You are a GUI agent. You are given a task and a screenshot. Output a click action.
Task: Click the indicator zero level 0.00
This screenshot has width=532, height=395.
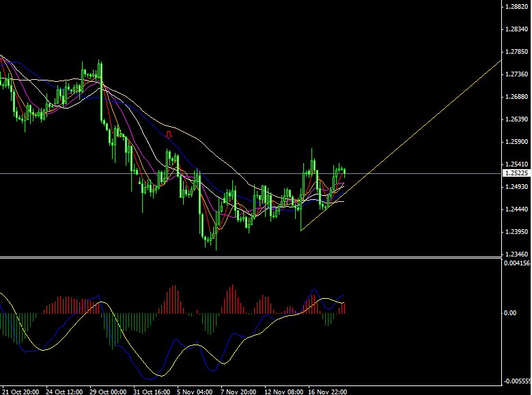click(x=510, y=312)
